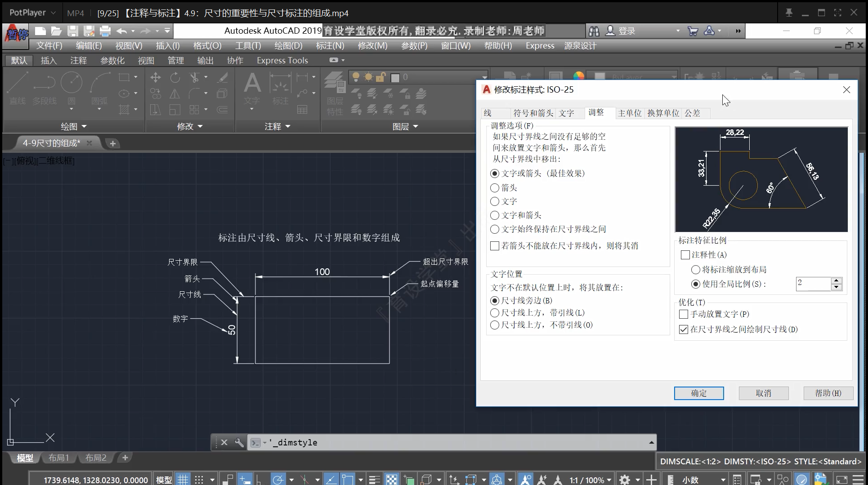The height and width of the screenshot is (485, 868).
Task: Click the Hatch tool icon
Action: (x=124, y=110)
